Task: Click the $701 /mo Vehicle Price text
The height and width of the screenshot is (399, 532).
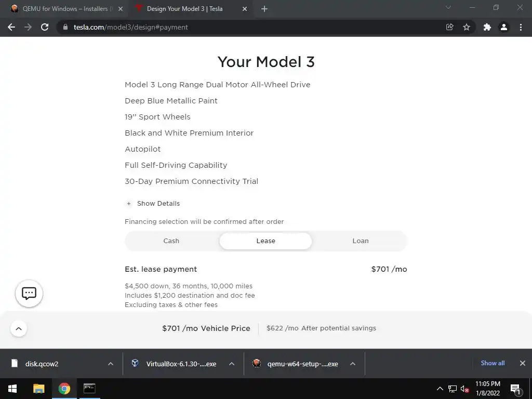Action: (206, 328)
